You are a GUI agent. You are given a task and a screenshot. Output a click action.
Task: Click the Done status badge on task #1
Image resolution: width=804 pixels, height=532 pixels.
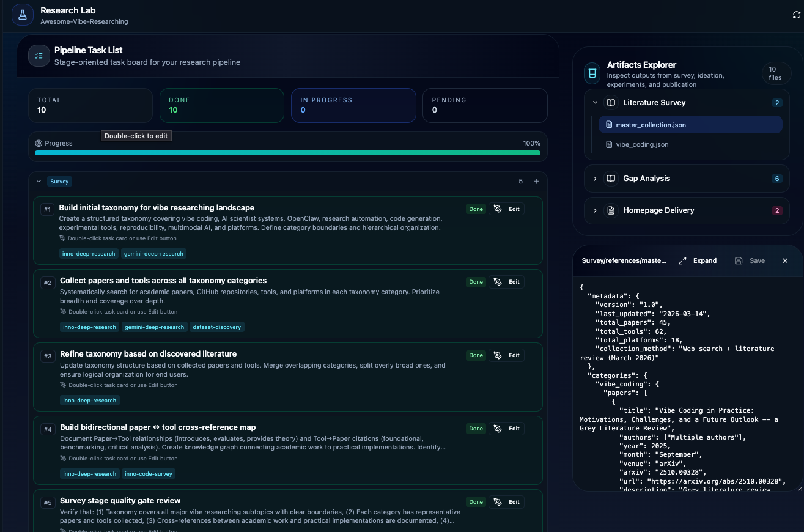(476, 209)
